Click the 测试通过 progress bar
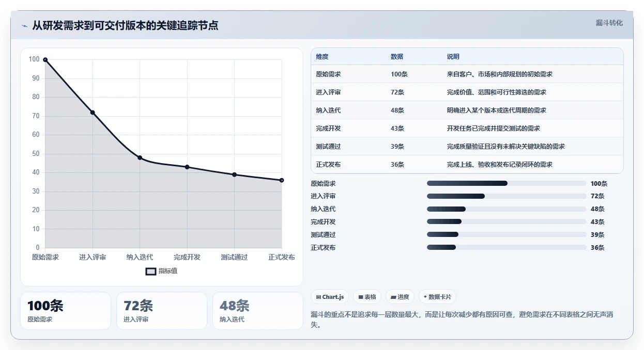Image resolution: width=644 pixels, height=350 pixels. click(x=507, y=235)
